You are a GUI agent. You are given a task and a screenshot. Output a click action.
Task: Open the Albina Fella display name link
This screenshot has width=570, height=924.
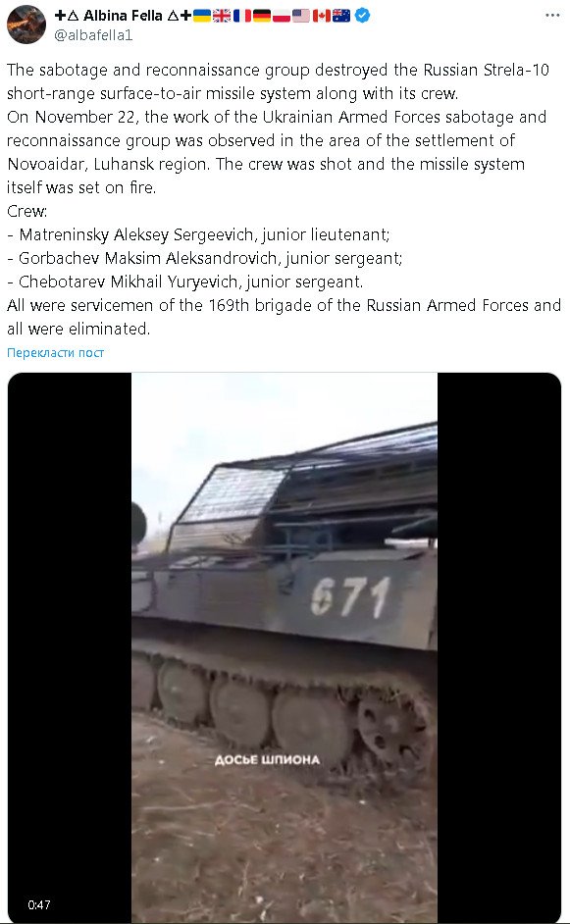coord(123,16)
